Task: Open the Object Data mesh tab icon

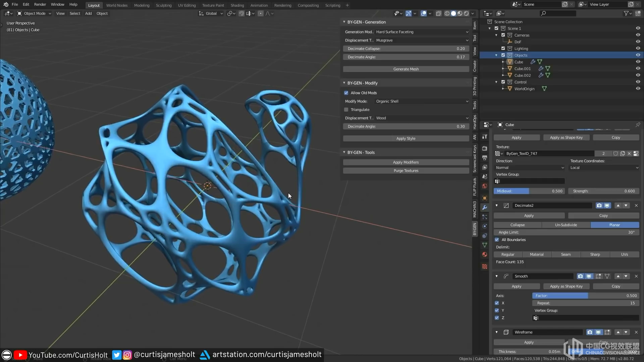Action: pos(485,245)
